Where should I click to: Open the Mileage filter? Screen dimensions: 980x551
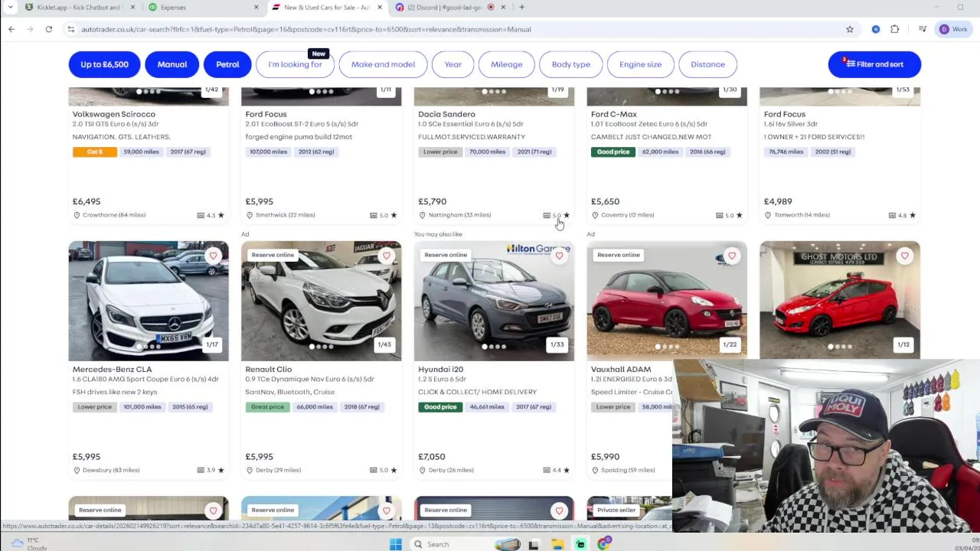[x=507, y=64]
